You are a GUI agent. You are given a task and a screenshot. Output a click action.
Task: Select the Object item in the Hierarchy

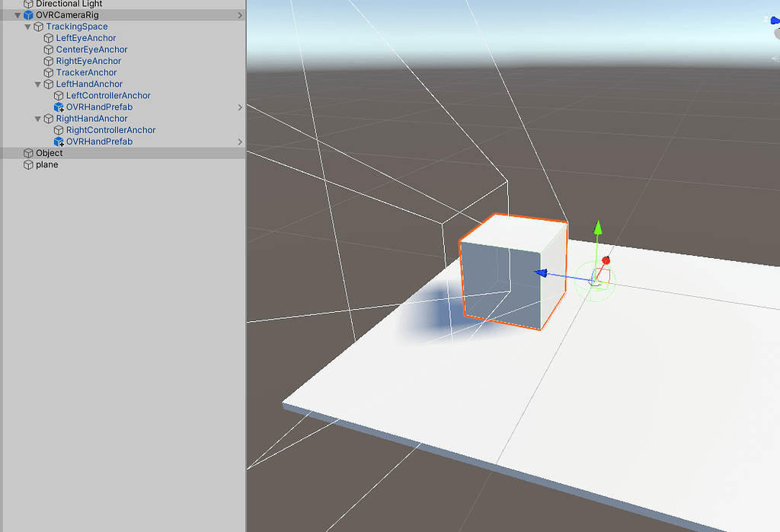[x=47, y=152]
